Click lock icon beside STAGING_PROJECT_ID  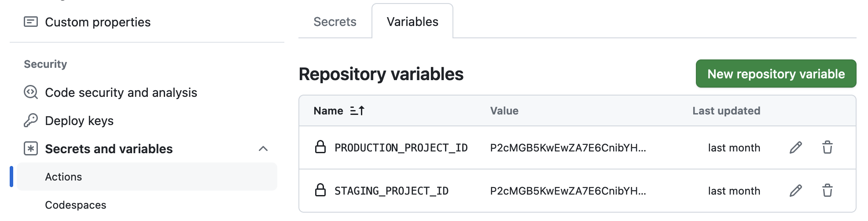[x=320, y=190]
